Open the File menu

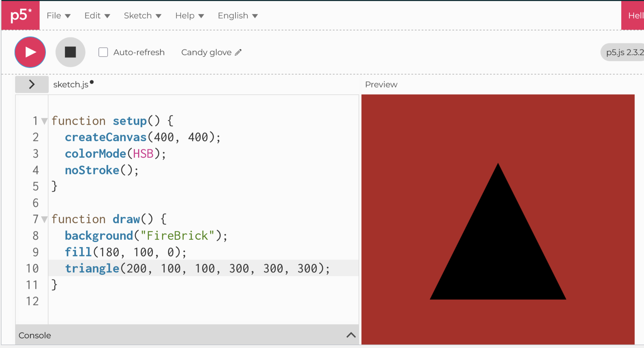pyautogui.click(x=59, y=16)
